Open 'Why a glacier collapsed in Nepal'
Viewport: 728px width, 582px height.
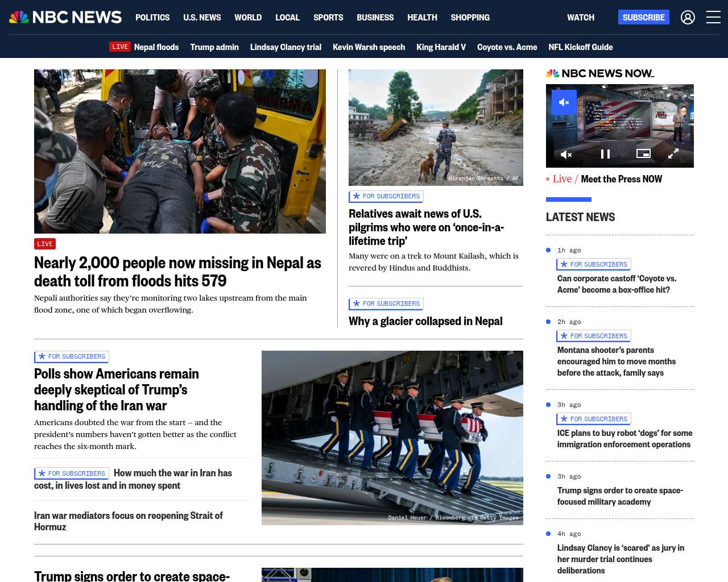click(425, 321)
